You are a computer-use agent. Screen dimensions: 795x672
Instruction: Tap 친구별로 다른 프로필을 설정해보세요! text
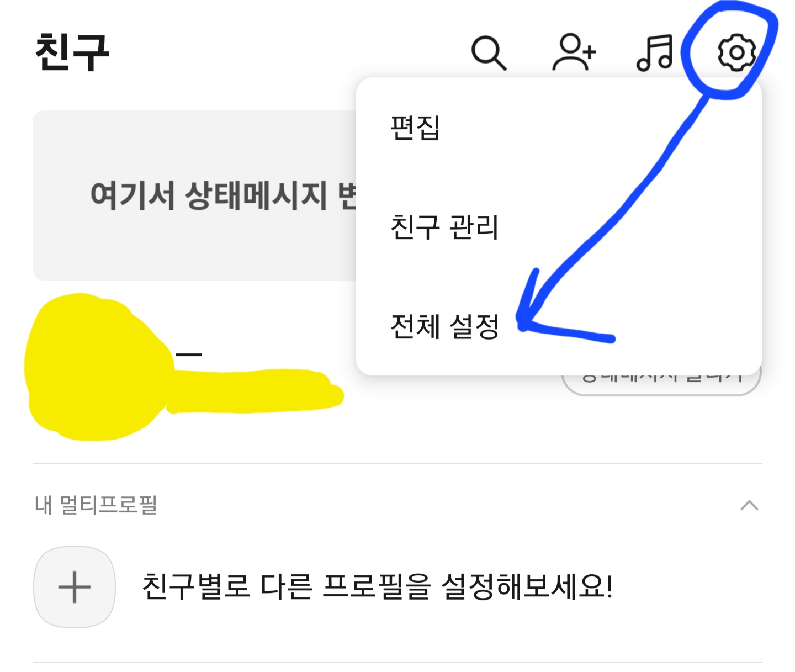tap(378, 586)
